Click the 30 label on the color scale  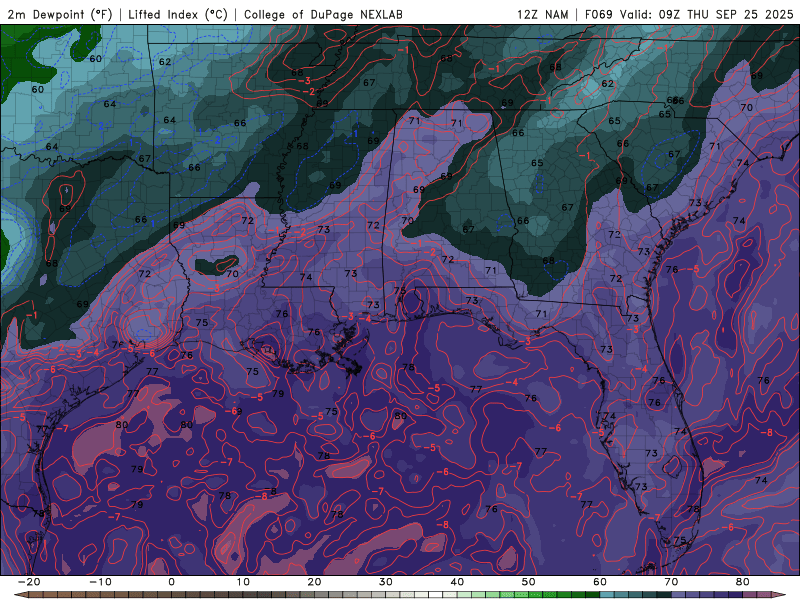coord(386,582)
